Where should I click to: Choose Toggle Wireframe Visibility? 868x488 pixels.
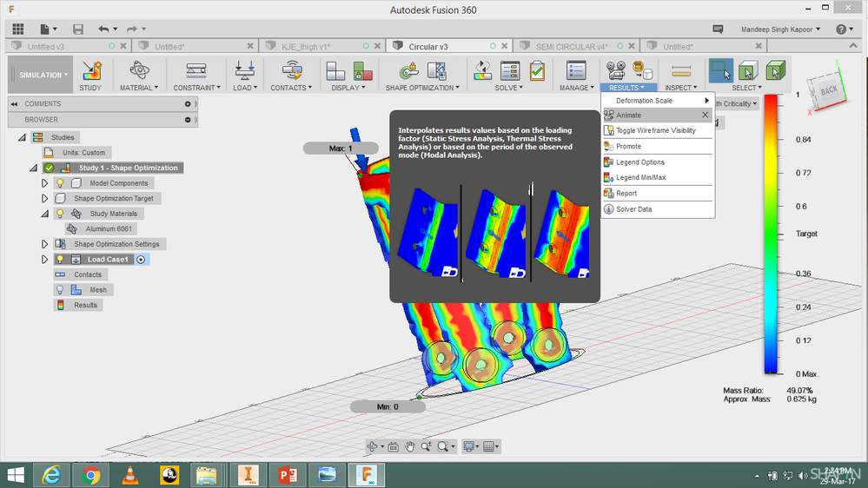tap(657, 130)
